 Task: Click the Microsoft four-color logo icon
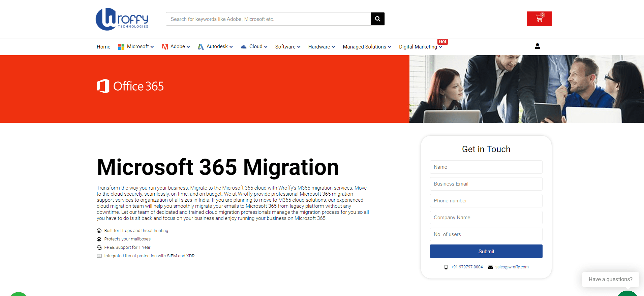coord(121,46)
